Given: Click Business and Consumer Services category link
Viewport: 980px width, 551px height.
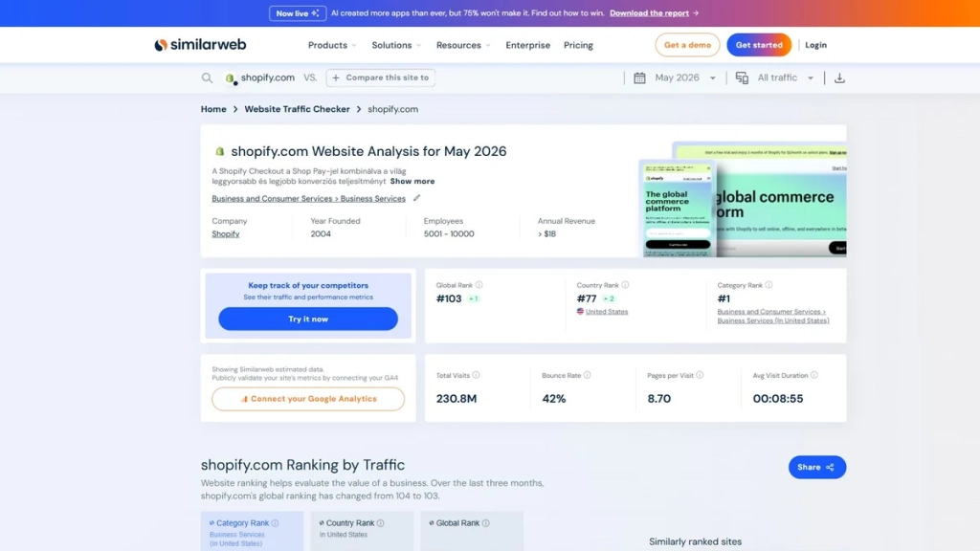Looking at the screenshot, I should (x=308, y=198).
